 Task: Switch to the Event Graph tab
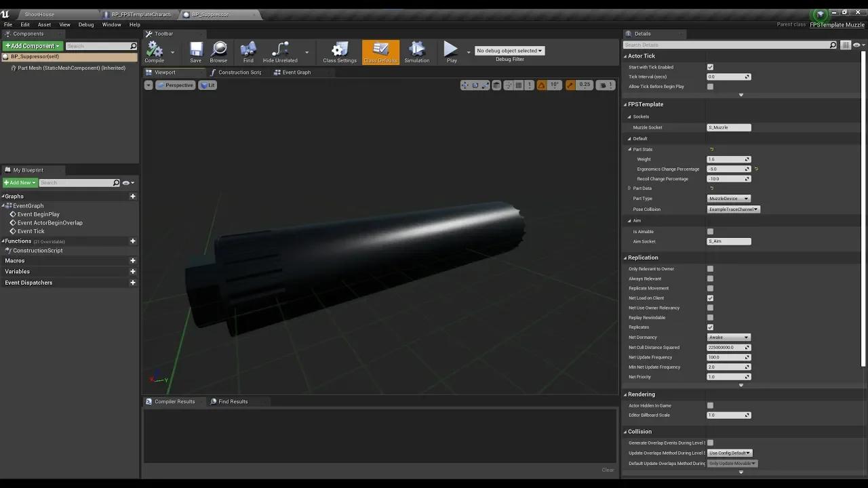point(296,73)
